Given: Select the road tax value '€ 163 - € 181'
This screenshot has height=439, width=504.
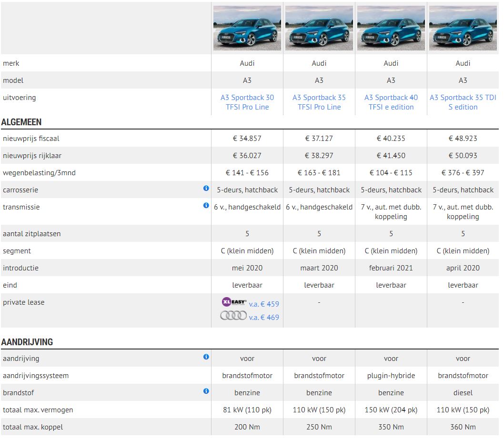Looking at the screenshot, I should coord(319,173).
